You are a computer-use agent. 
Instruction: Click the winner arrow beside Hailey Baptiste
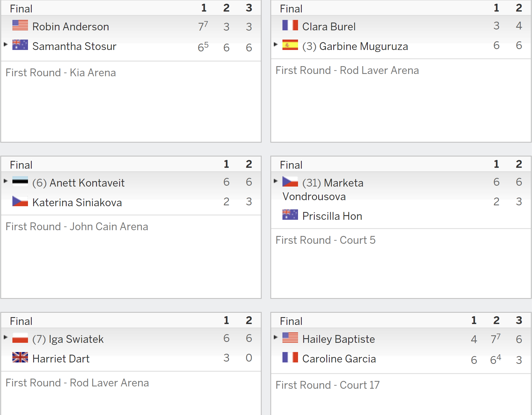pos(276,337)
